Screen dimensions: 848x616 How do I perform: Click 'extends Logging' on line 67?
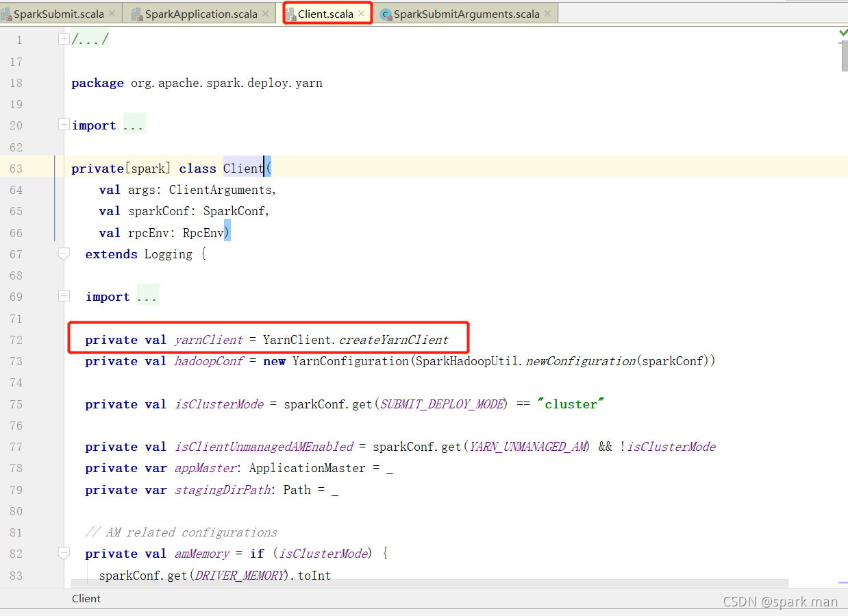point(139,254)
